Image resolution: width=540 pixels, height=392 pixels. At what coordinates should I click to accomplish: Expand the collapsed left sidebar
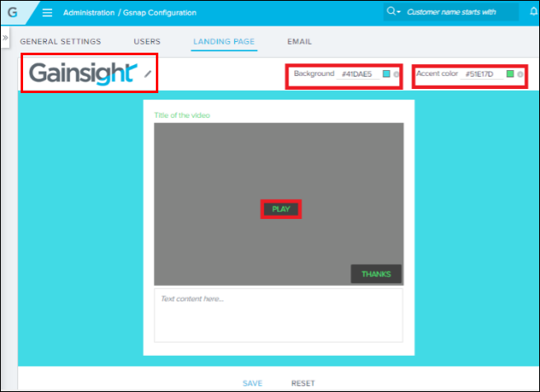[5, 38]
